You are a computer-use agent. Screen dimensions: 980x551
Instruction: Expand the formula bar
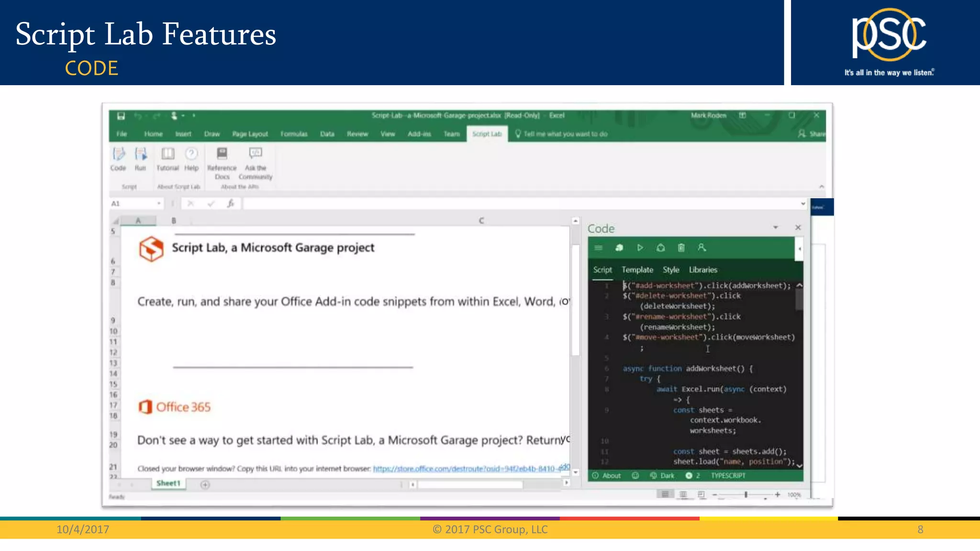click(x=803, y=204)
